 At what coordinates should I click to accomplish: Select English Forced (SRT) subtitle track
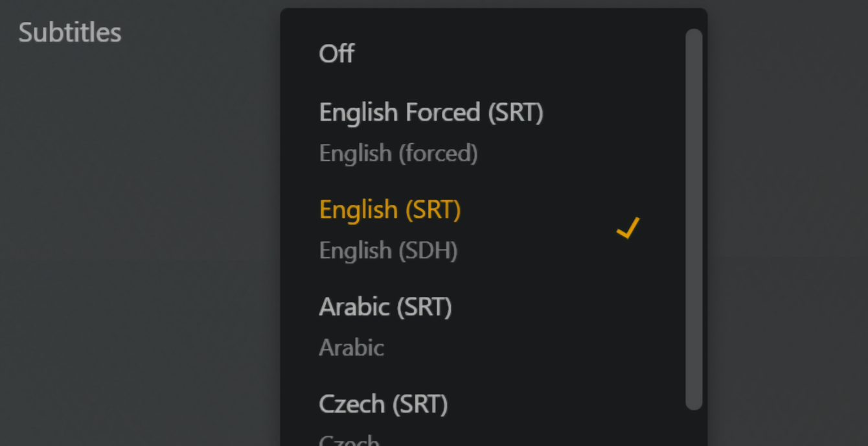tap(431, 112)
